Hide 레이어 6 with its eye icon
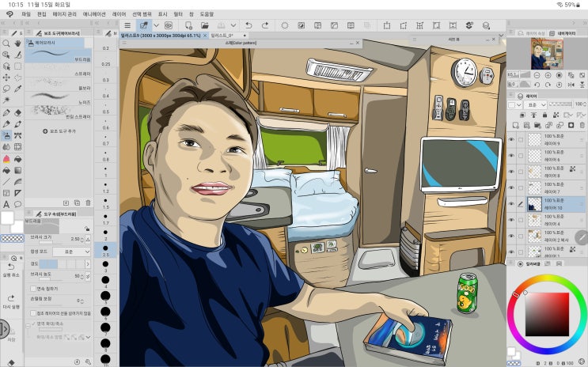 [x=511, y=156]
